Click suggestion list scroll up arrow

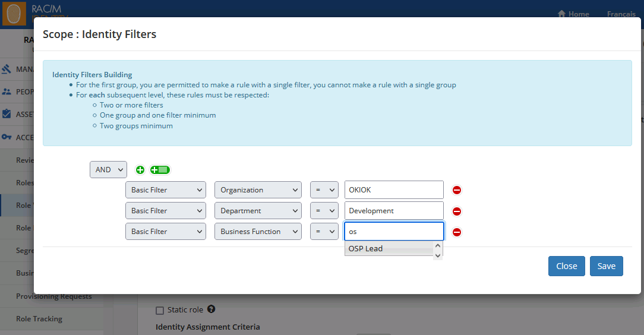coord(438,246)
